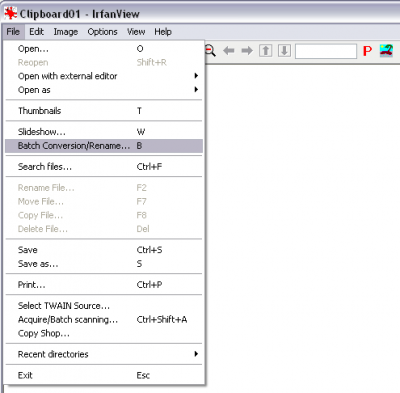Viewport: 400px width, 393px height.
Task: Click the down arrow toolbar icon
Action: point(284,51)
